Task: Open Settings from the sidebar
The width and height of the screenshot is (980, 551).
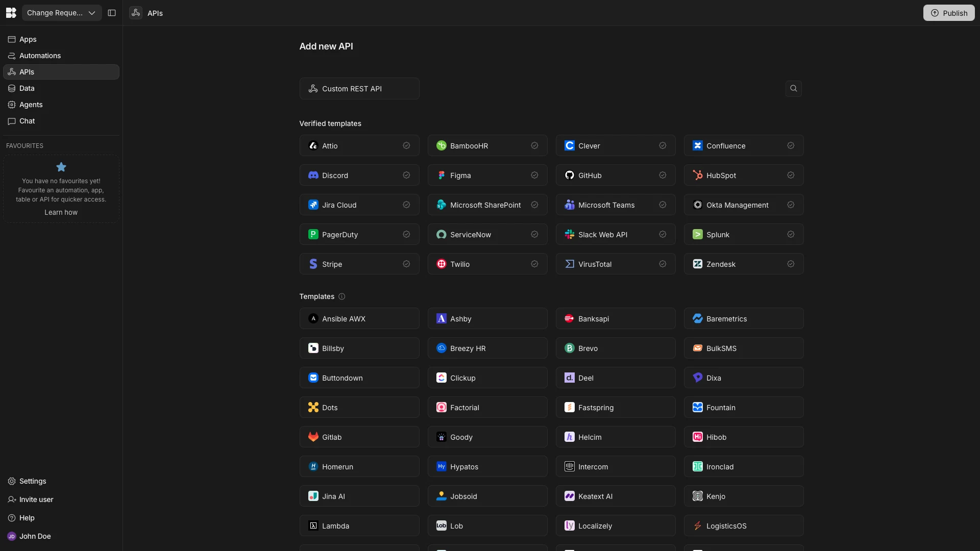Action: pyautogui.click(x=32, y=481)
